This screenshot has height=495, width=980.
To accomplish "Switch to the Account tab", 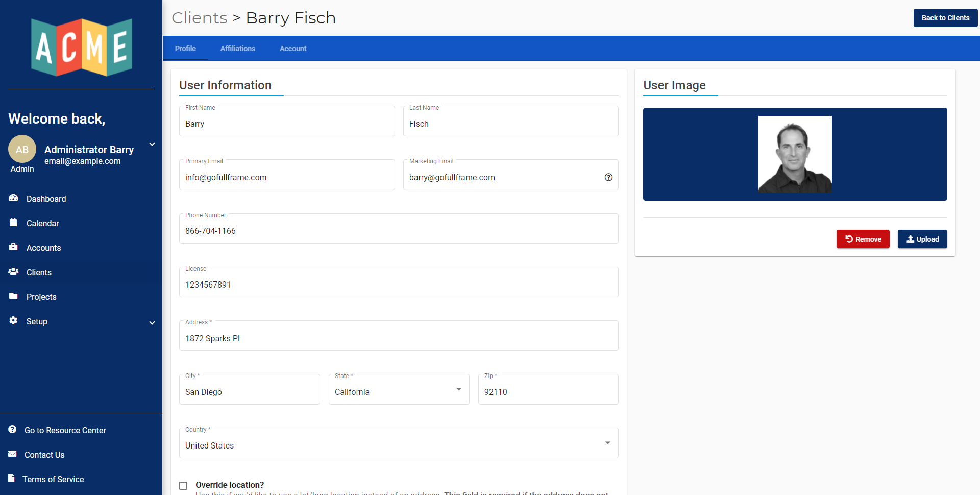I will [x=293, y=49].
